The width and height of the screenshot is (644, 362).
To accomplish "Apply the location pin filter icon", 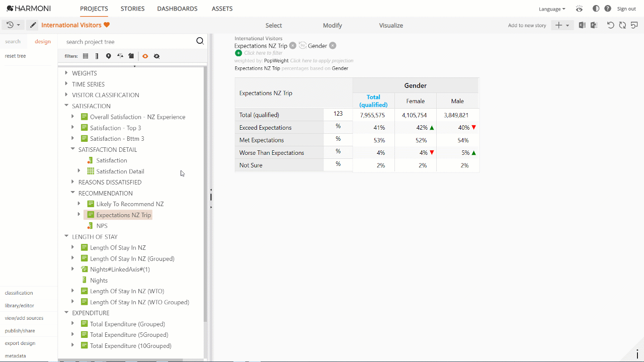I will pyautogui.click(x=108, y=56).
